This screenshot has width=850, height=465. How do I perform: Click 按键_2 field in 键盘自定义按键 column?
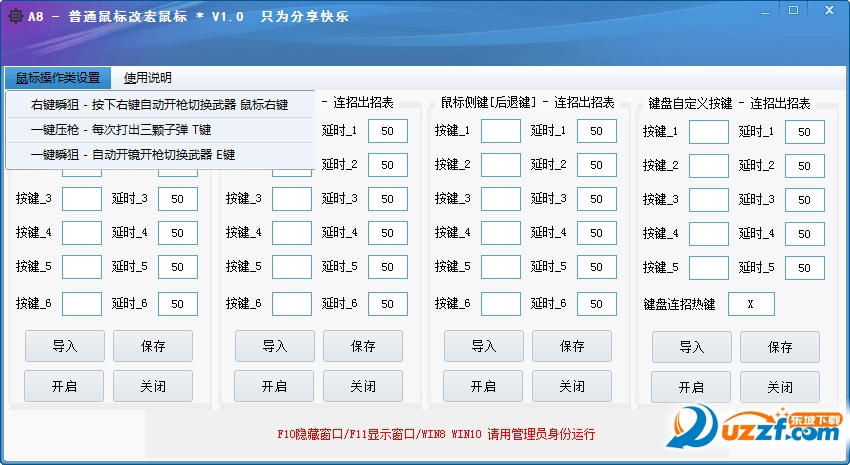pyautogui.click(x=709, y=166)
